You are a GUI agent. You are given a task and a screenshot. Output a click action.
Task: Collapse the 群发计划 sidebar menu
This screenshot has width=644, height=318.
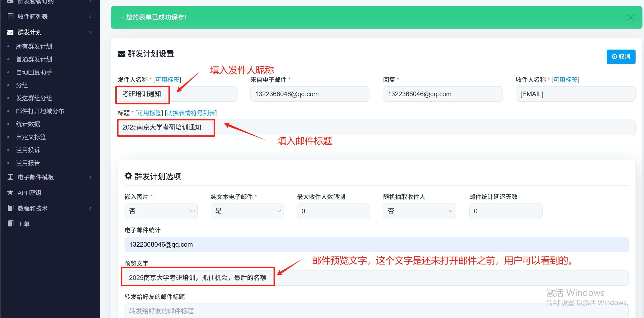pos(91,32)
